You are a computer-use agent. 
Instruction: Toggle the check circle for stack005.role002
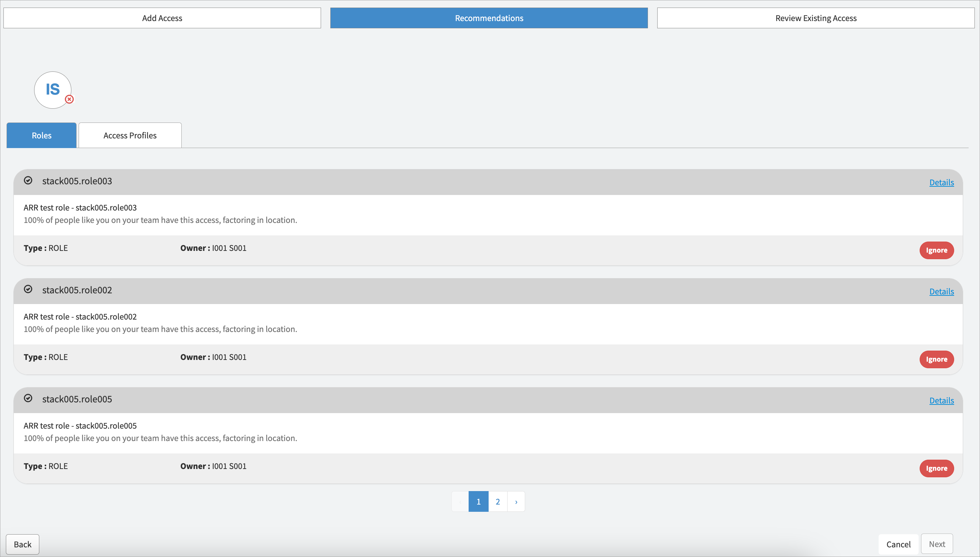click(x=28, y=289)
